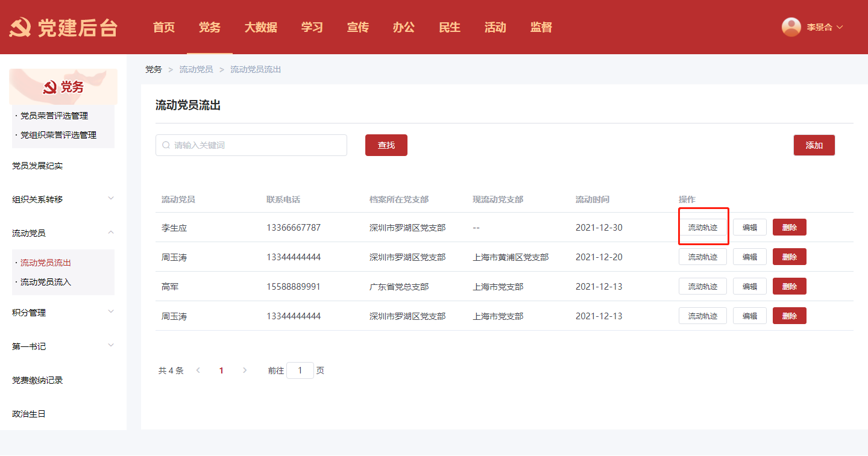Delete the 高军 row record

pyautogui.click(x=789, y=287)
